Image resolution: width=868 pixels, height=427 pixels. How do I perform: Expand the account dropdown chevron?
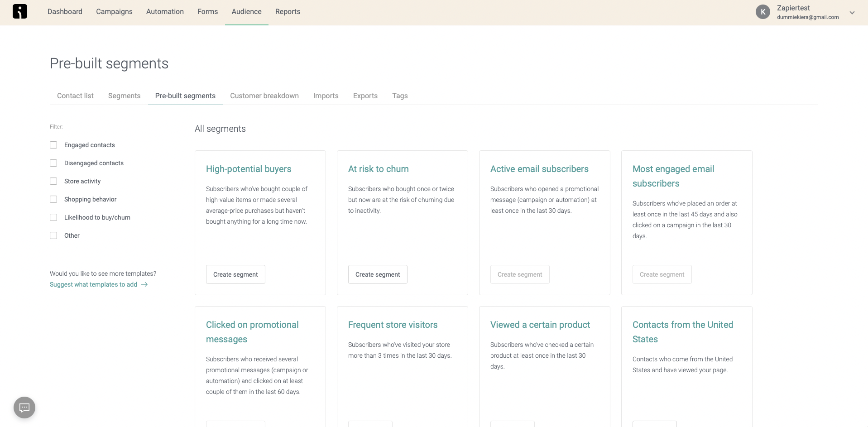click(852, 13)
